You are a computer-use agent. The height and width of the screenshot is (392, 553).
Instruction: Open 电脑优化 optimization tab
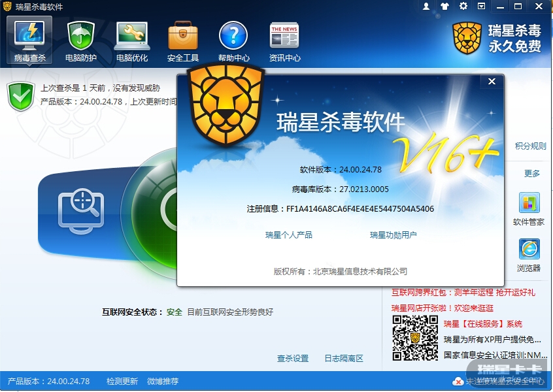[132, 41]
